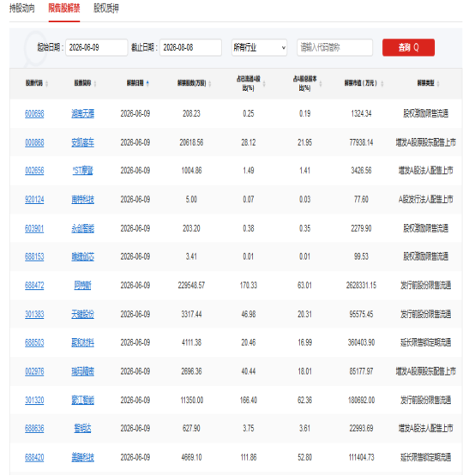Select the 229548.57 unlocked shares cell
The width and height of the screenshot is (475, 476).
pyautogui.click(x=191, y=286)
